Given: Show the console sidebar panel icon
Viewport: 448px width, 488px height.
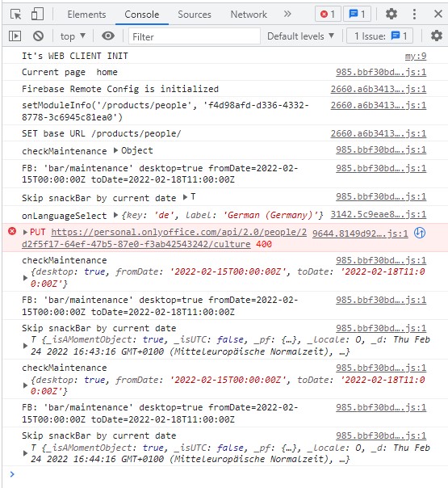Looking at the screenshot, I should (x=15, y=36).
